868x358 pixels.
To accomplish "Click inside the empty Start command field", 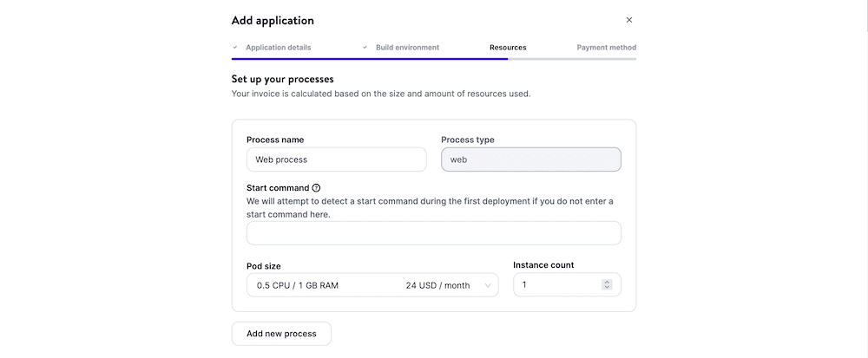I will coord(433,233).
